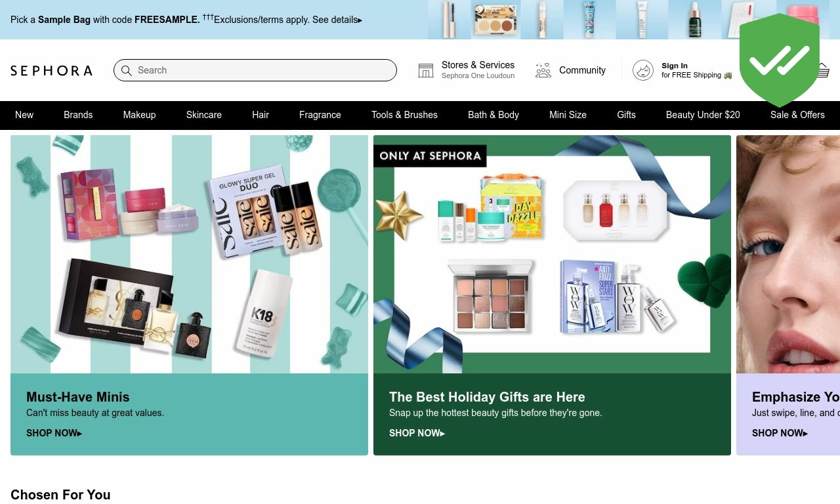Click the Chosen For You heading
This screenshot has height=504, width=840.
(60, 495)
